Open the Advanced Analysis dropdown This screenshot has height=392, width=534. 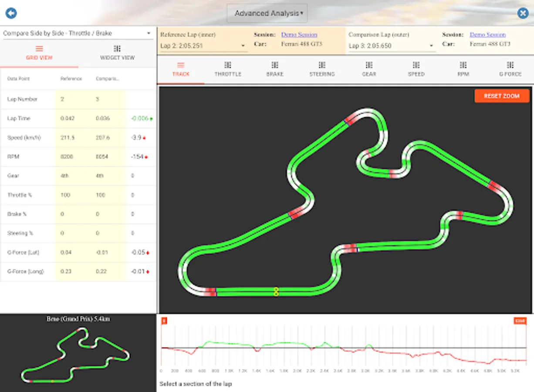(267, 14)
